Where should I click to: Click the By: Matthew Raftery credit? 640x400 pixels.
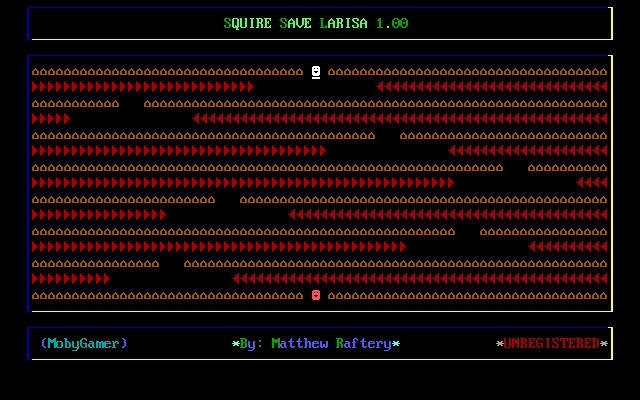[316, 344]
